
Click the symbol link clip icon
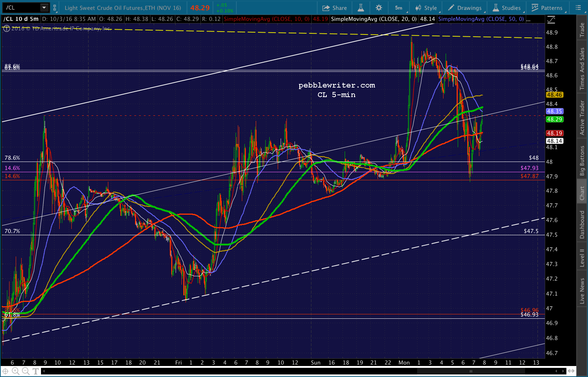point(55,8)
